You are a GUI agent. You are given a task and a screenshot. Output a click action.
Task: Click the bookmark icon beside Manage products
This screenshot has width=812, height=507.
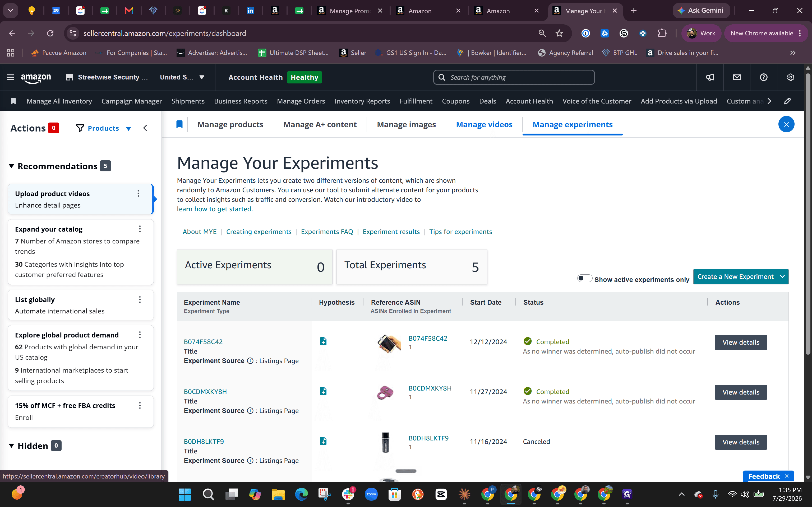(179, 124)
